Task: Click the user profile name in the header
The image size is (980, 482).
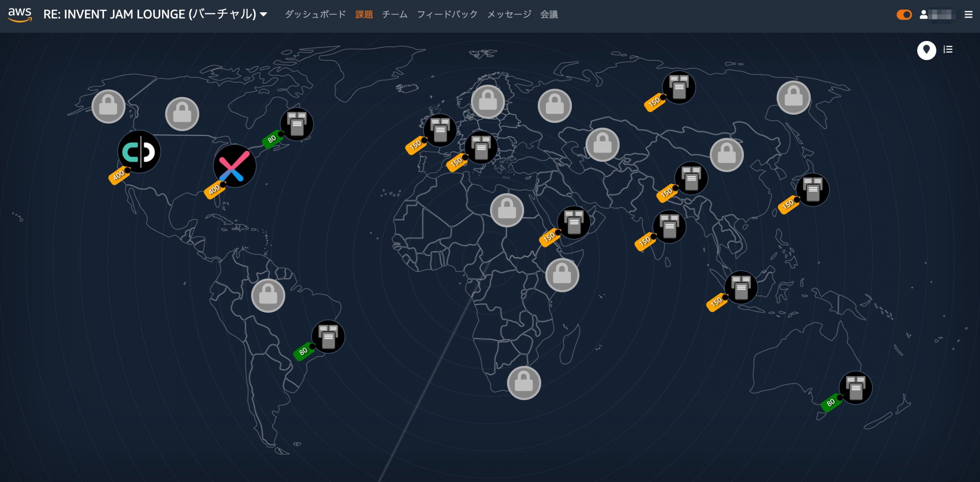Action: click(x=936, y=15)
